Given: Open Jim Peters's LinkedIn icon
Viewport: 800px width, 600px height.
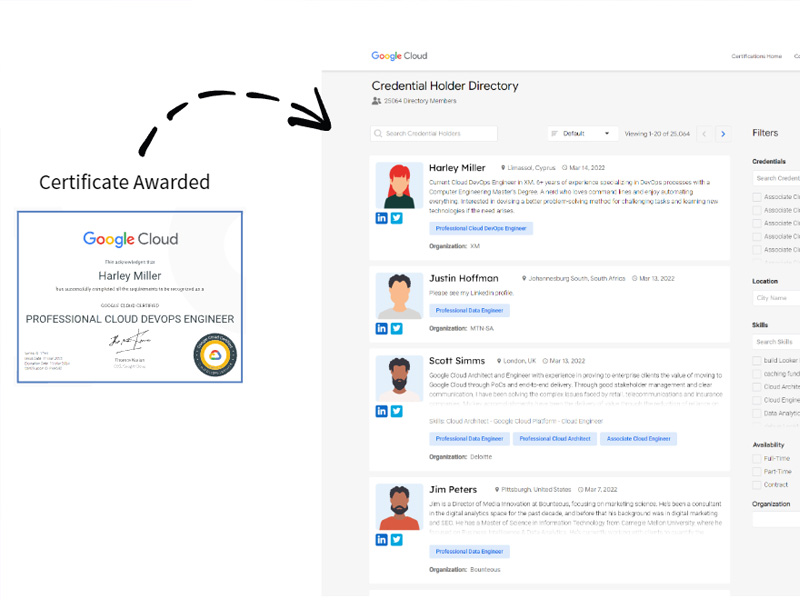Looking at the screenshot, I should pos(382,540).
